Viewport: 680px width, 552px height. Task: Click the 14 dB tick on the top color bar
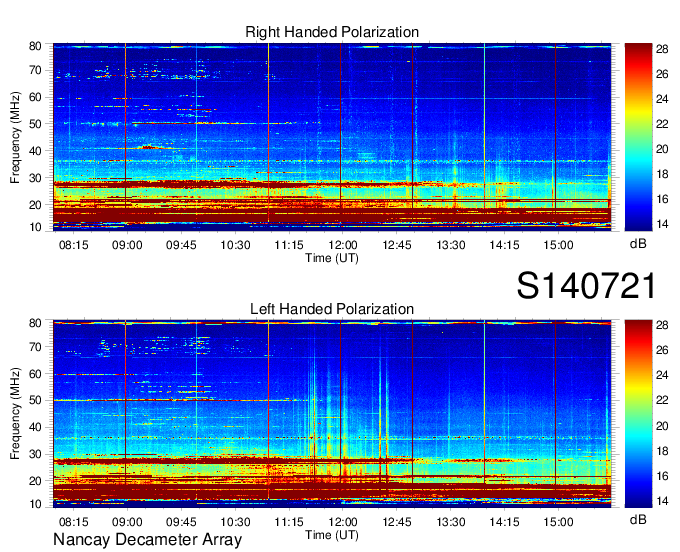tap(662, 224)
